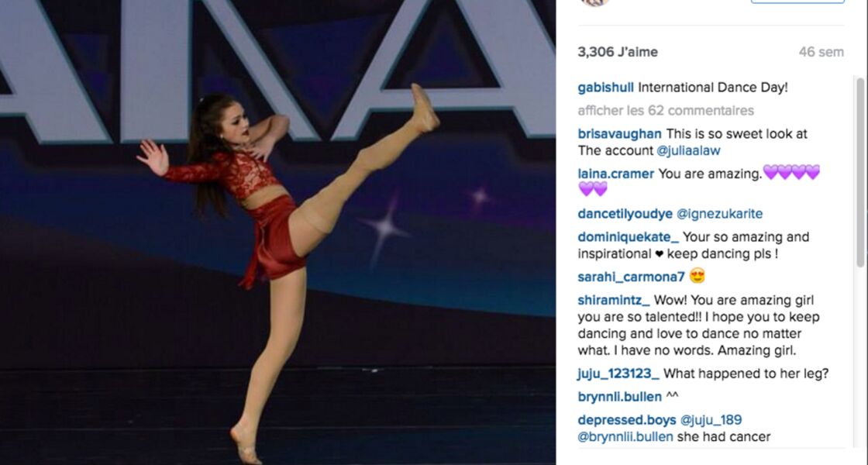Click the dancer photo
The height and width of the screenshot is (465, 868).
[278, 232]
